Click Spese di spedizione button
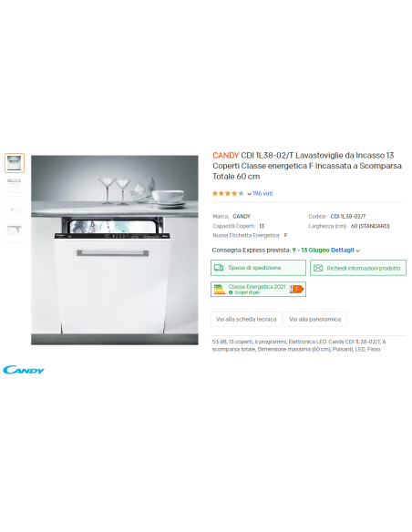Screen dimensions: 412x532 [x=258, y=268]
